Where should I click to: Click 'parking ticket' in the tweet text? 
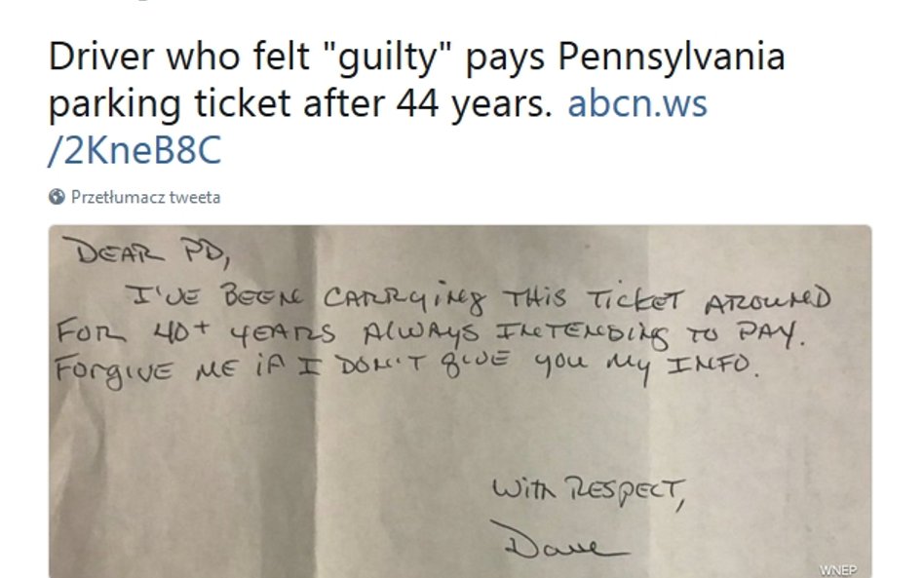point(171,104)
